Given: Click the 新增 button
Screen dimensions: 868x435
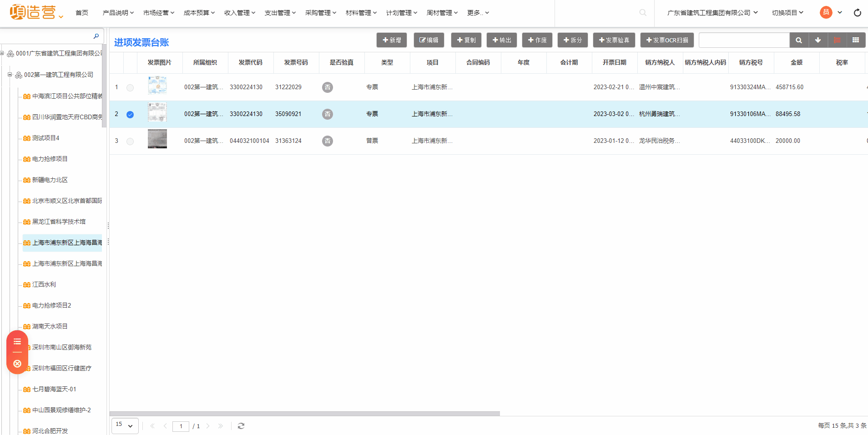Looking at the screenshot, I should pos(392,40).
